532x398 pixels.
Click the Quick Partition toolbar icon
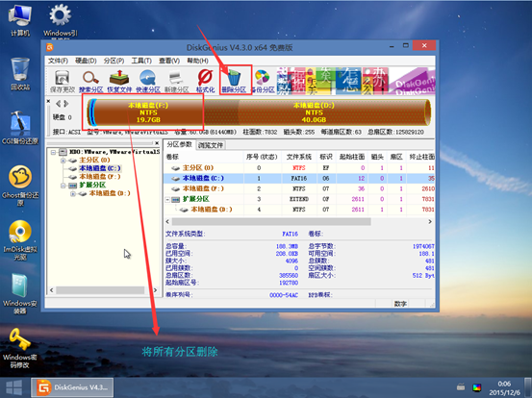click(x=148, y=81)
